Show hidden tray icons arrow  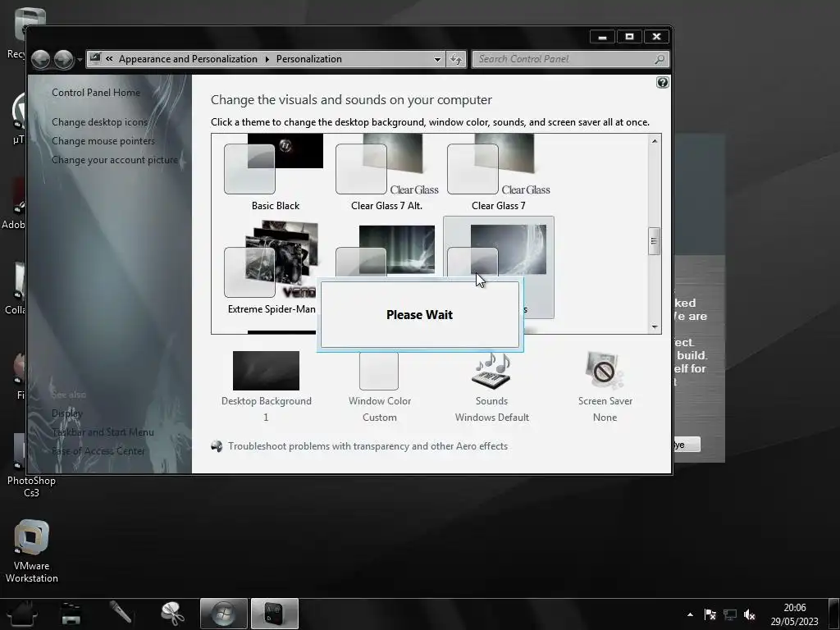[690, 614]
